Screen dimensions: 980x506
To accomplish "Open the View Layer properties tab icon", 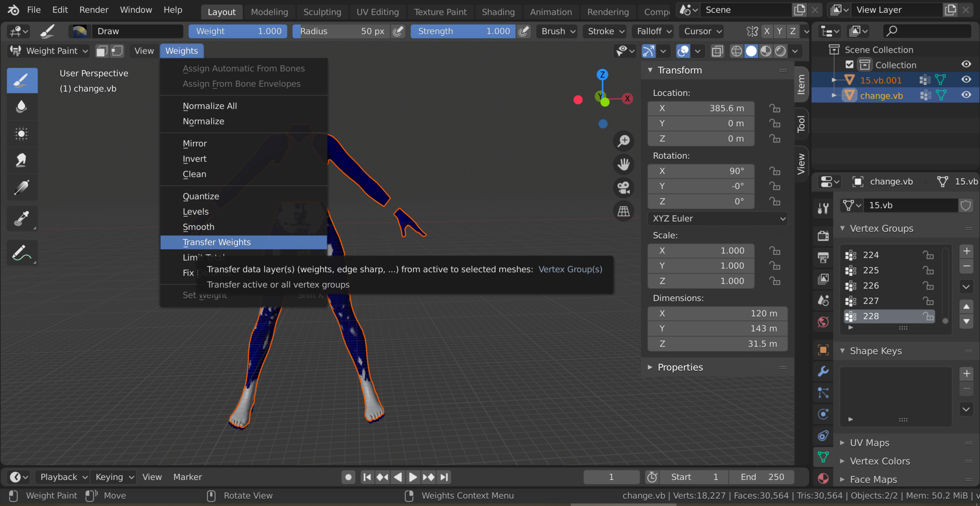I will 823,279.
